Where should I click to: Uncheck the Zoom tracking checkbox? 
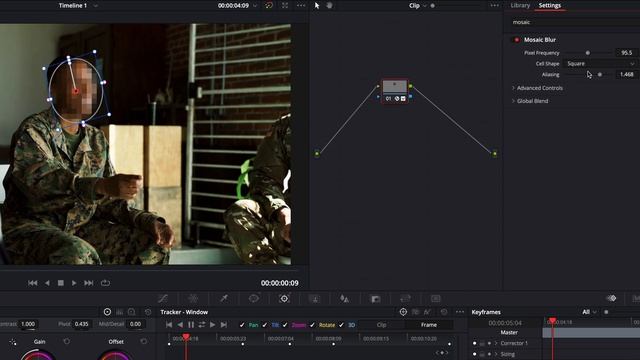[285, 325]
